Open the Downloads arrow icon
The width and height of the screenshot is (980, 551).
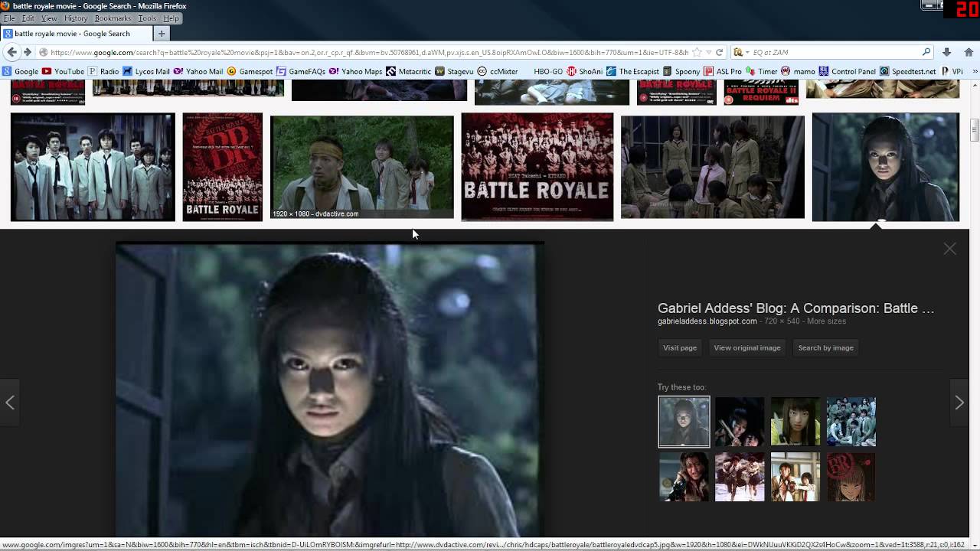(946, 52)
